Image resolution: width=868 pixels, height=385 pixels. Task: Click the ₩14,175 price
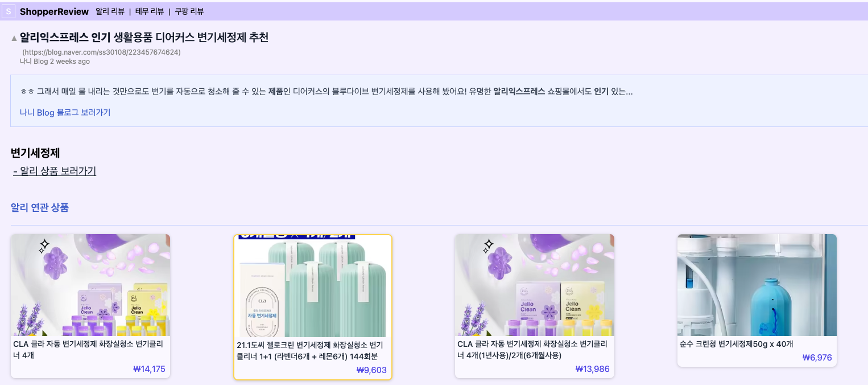tap(149, 369)
